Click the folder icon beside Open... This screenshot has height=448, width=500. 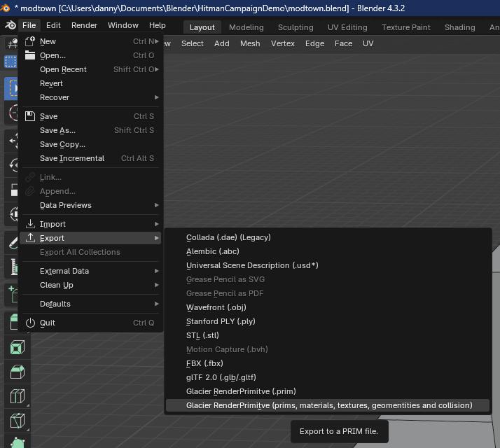click(30, 55)
